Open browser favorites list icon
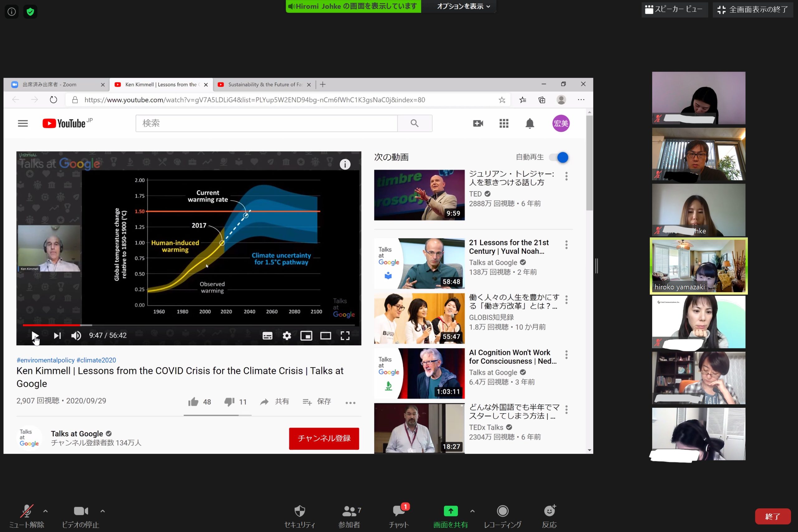798x532 pixels. point(523,100)
